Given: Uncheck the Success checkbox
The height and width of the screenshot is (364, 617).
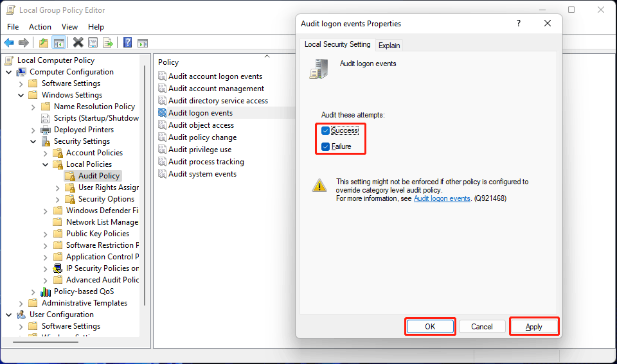Looking at the screenshot, I should tap(325, 130).
